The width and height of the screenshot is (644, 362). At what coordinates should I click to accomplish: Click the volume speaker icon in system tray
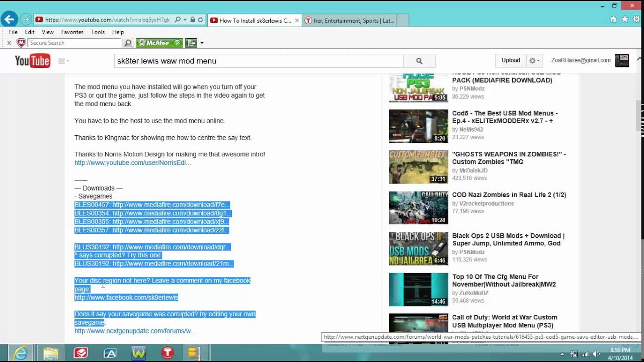tap(597, 353)
